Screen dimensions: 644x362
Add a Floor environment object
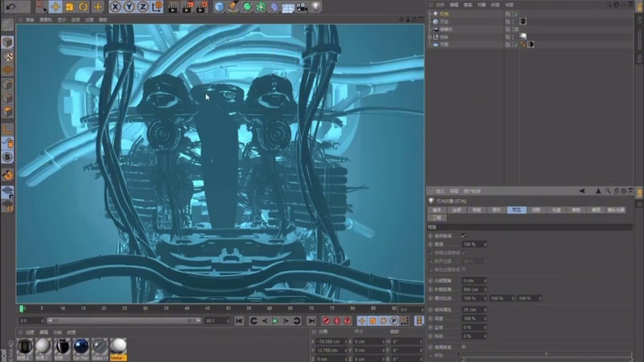click(x=288, y=7)
